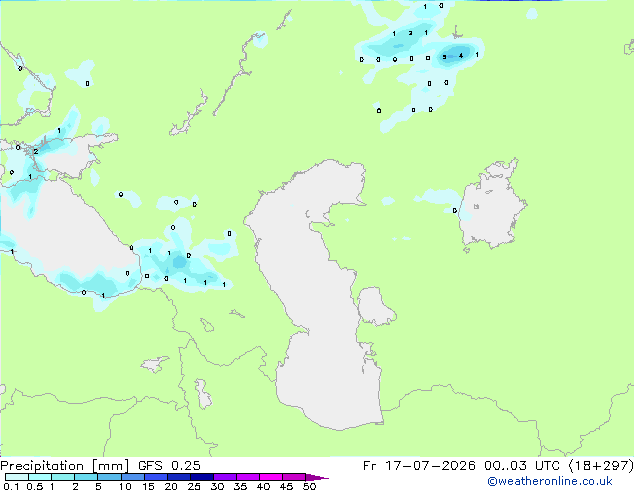Click the '25' legend scale label

coord(194,486)
